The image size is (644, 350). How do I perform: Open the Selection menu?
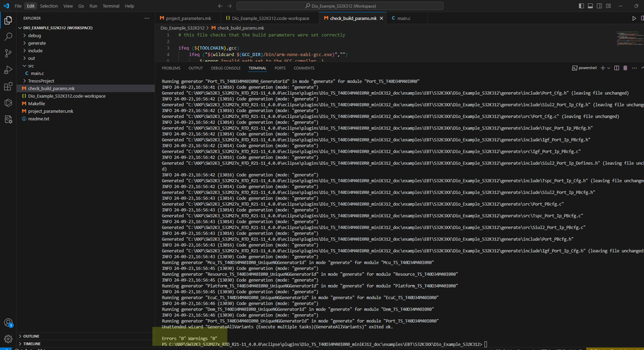[48, 6]
